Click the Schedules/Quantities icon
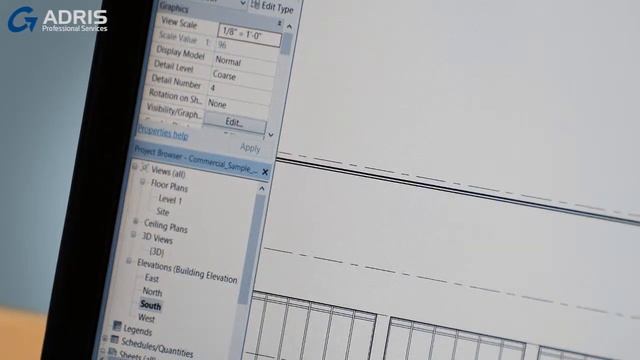The image size is (640, 360). pos(114,340)
